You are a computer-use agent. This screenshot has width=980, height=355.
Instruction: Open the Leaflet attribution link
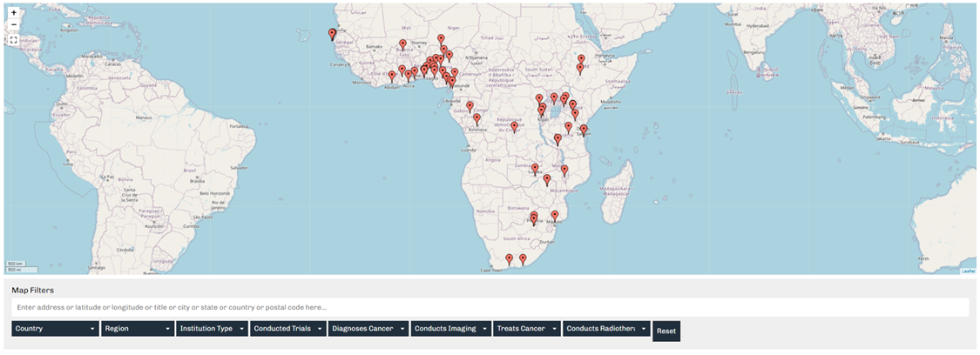(x=968, y=271)
